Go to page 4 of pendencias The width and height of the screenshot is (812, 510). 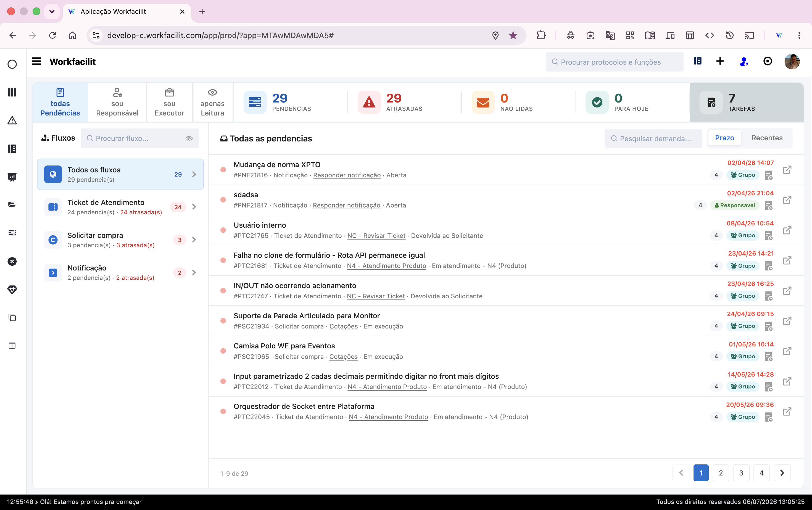(x=761, y=473)
